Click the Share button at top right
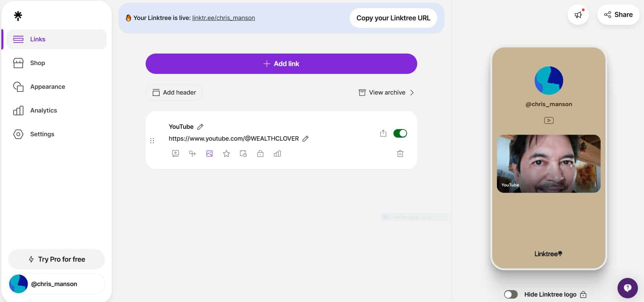The height and width of the screenshot is (302, 644). point(618,15)
